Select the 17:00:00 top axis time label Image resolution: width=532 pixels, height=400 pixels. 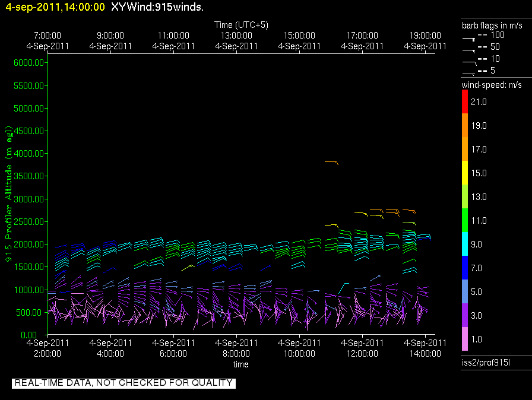pyautogui.click(x=362, y=36)
